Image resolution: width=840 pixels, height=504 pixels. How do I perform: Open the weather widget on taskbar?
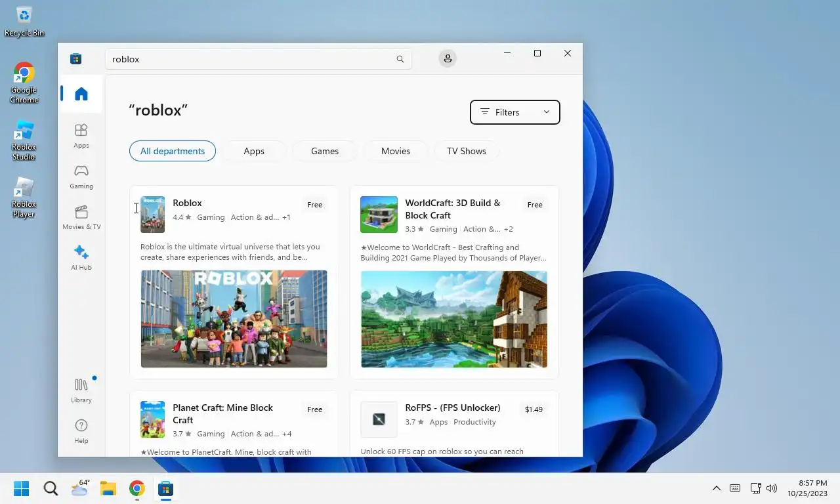(79, 488)
